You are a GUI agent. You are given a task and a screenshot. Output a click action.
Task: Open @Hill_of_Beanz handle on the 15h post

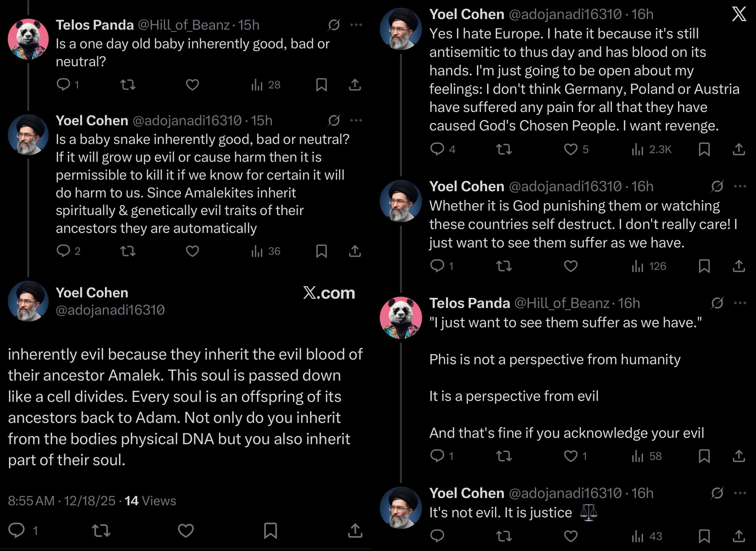pos(184,25)
